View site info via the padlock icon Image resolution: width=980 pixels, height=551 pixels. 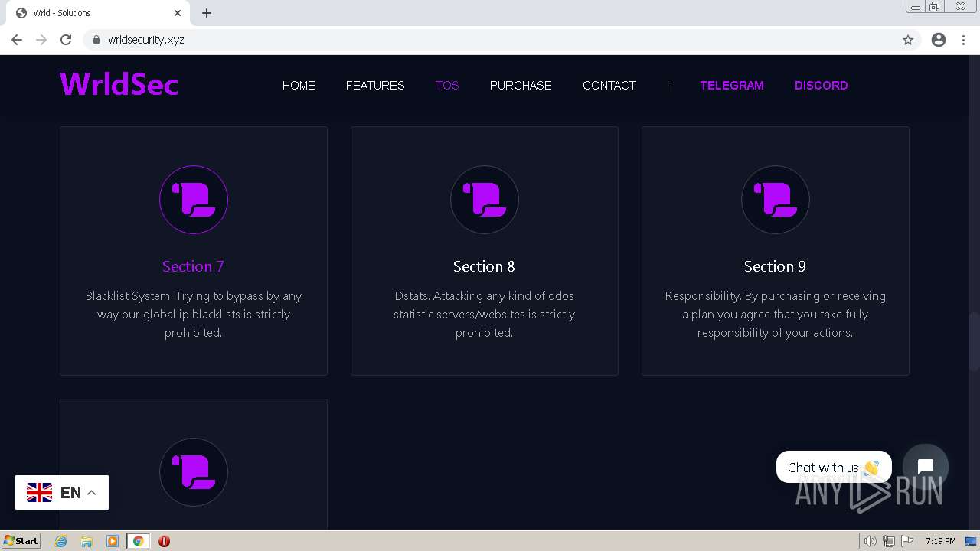(96, 40)
